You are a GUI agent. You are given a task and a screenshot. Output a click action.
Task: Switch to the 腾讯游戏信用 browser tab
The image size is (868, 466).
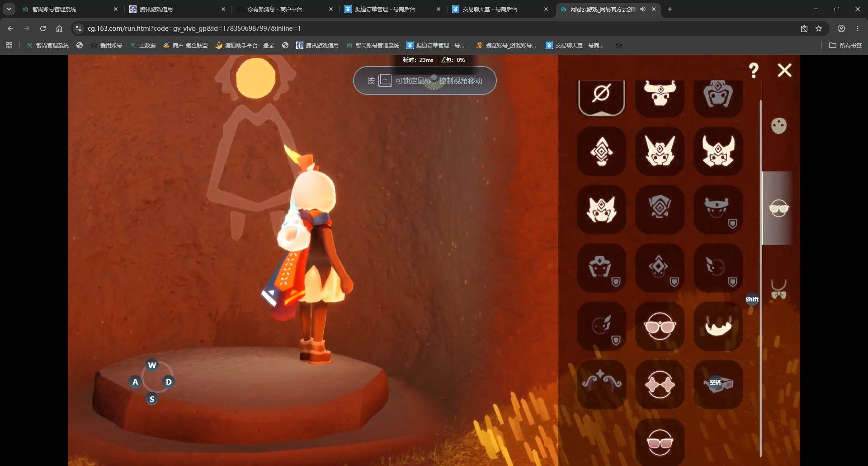point(176,9)
